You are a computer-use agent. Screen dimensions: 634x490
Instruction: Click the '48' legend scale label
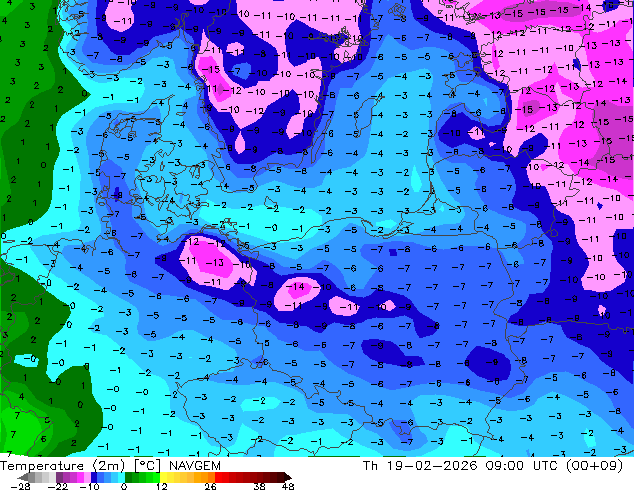pyautogui.click(x=288, y=486)
